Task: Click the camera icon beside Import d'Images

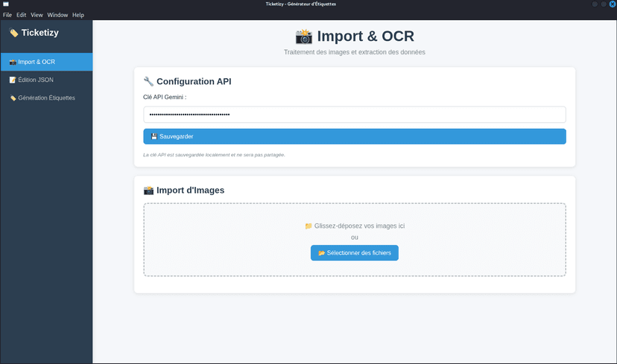Action: pos(148,190)
